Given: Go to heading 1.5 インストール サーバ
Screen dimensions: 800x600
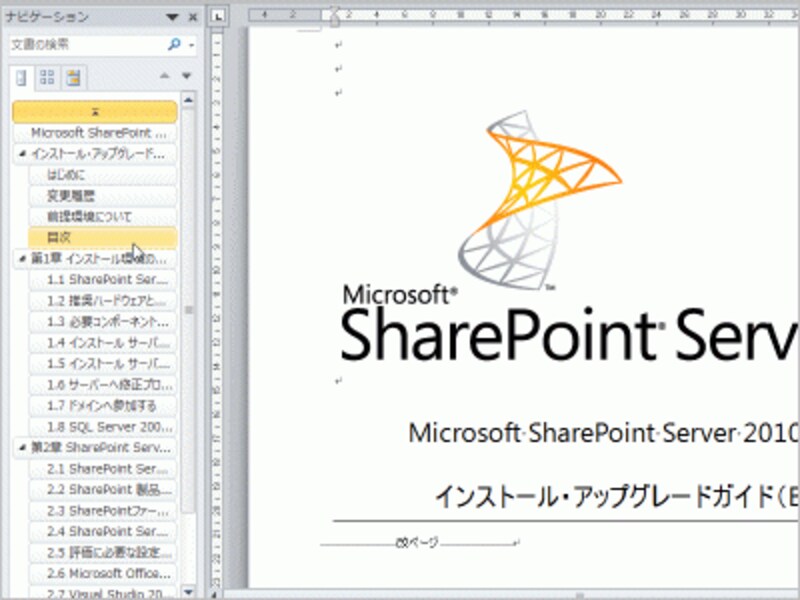Looking at the screenshot, I should [103, 364].
